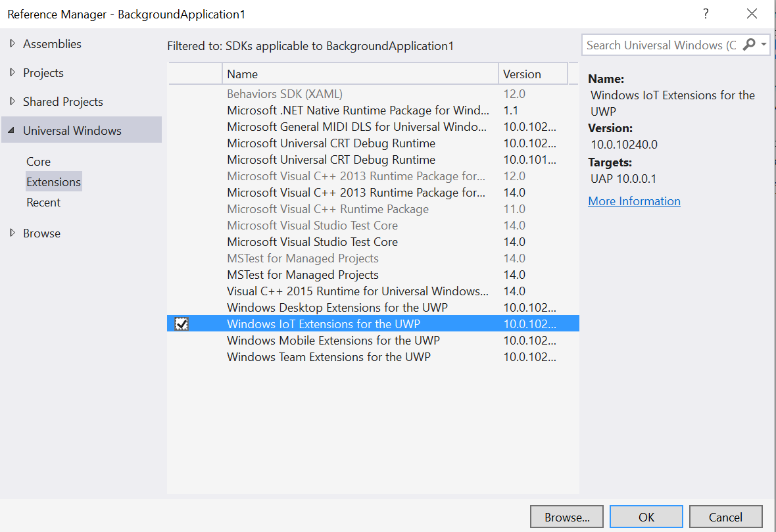Select the Assemblies category

click(52, 43)
